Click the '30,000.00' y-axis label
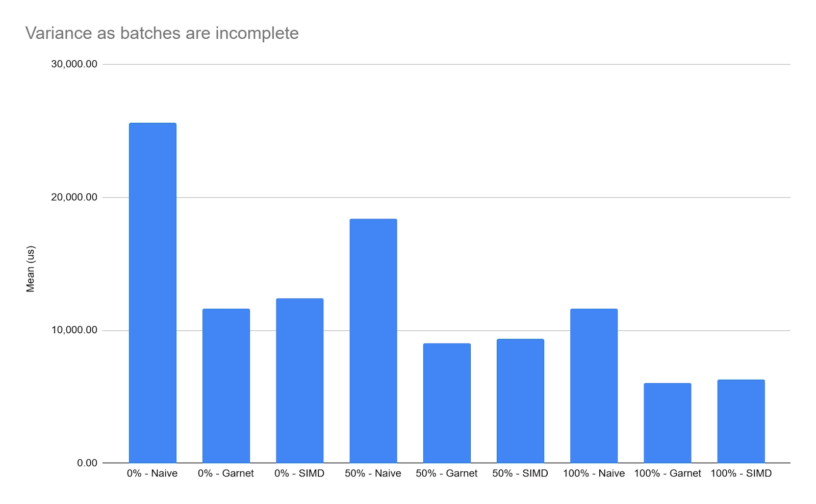 coord(74,64)
